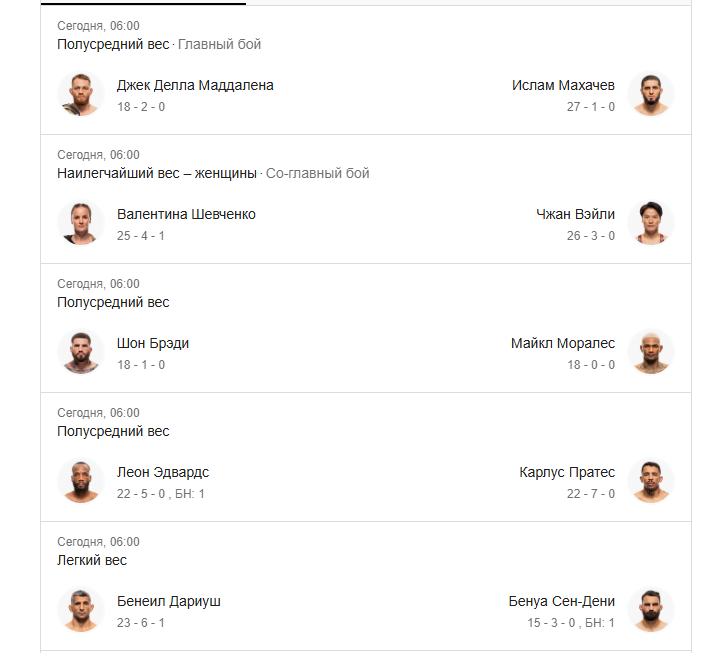Viewport: 714px width, 653px height.
Task: Click the Бенуа Сен-Дени name
Action: point(561,602)
